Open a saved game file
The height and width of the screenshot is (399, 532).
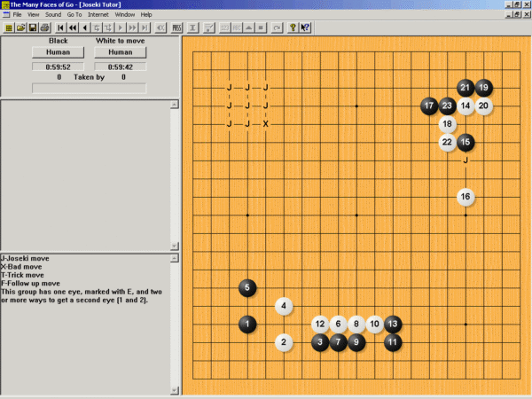tap(20, 27)
